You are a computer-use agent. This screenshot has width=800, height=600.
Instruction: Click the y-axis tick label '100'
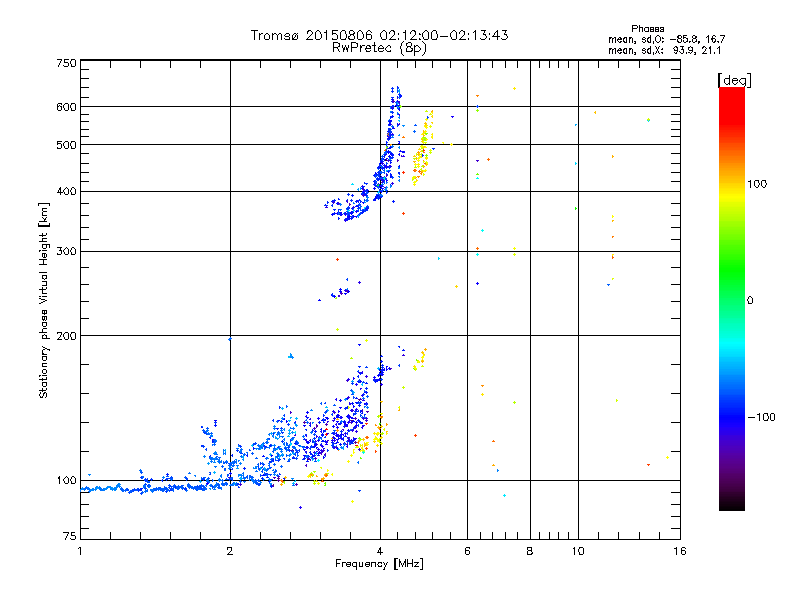67,481
